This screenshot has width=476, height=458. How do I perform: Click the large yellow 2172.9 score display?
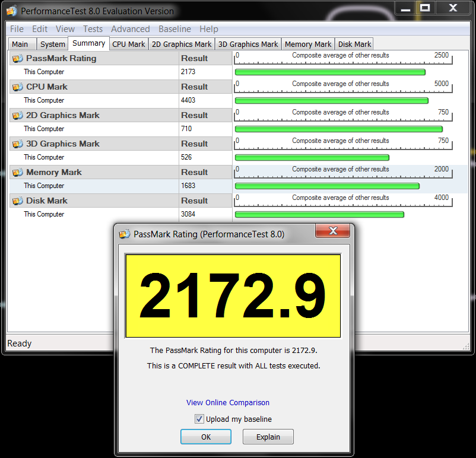(x=233, y=296)
